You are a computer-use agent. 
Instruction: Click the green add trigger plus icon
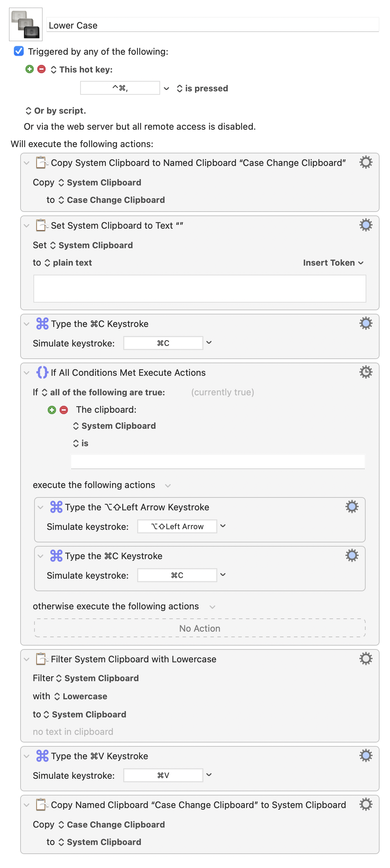(30, 69)
